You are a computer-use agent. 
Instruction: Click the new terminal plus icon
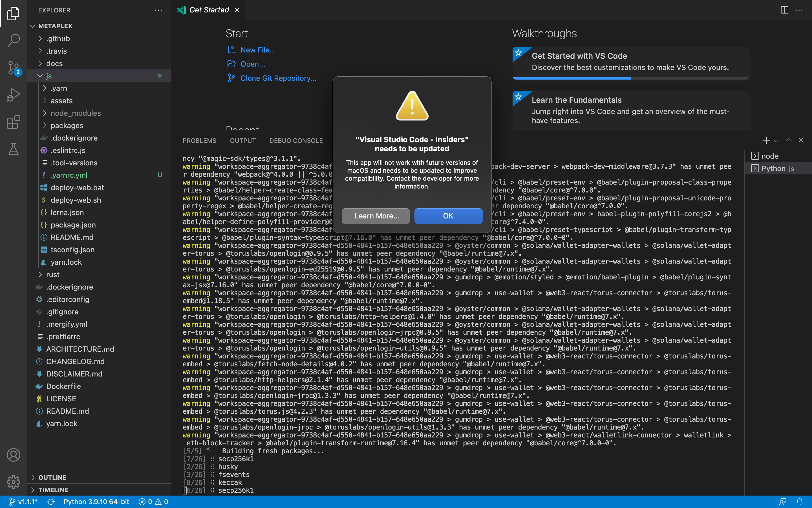[x=766, y=141]
